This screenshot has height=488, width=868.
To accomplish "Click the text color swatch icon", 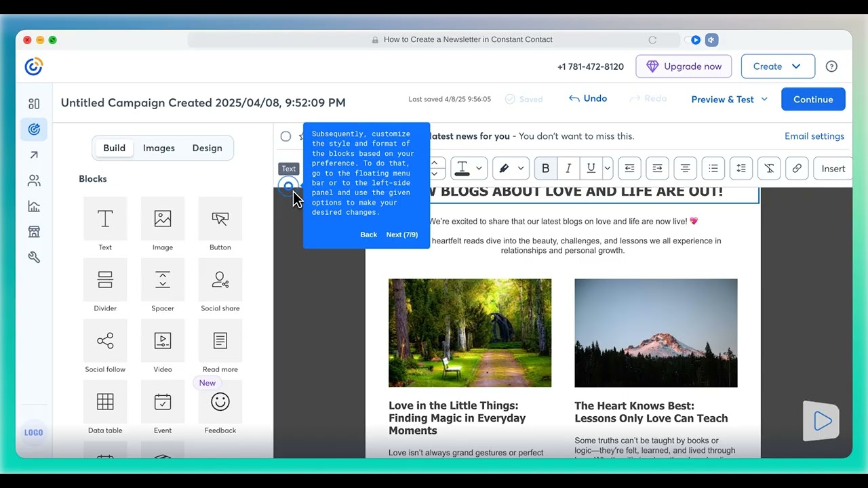I will point(462,168).
